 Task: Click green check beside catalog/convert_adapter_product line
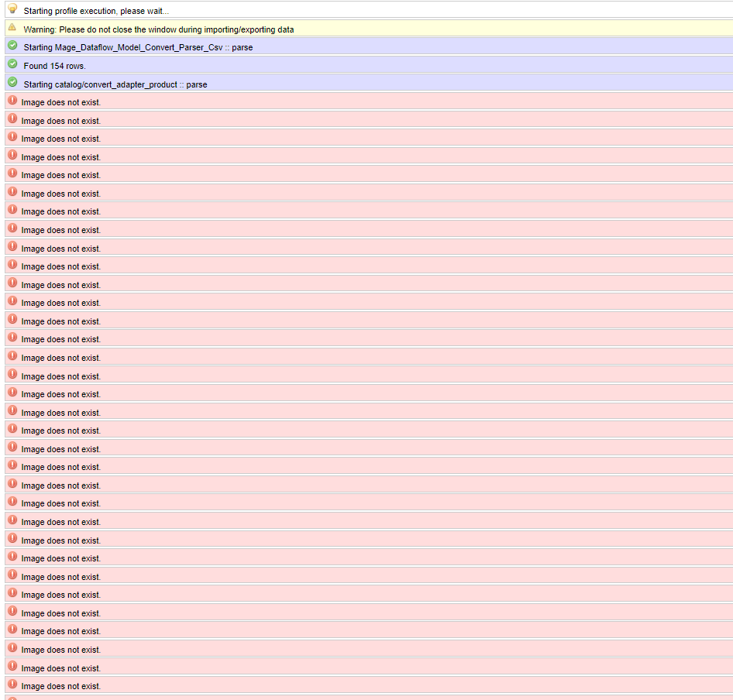12,82
